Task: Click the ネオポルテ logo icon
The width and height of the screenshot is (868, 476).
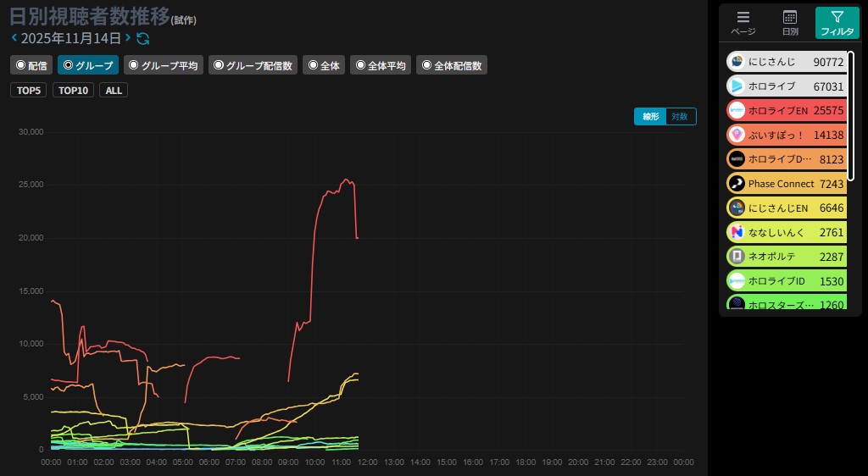Action: (737, 256)
